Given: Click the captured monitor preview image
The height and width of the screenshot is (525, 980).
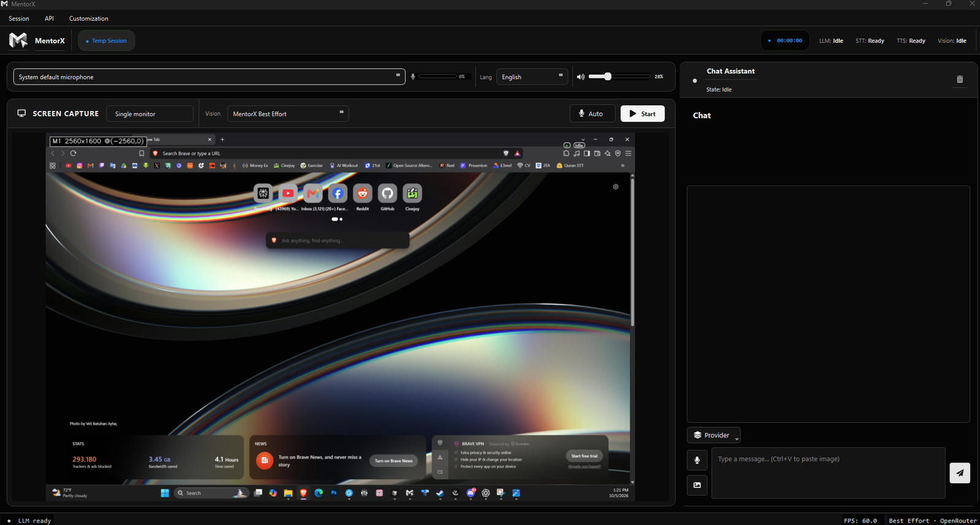Looking at the screenshot, I should tap(341, 317).
